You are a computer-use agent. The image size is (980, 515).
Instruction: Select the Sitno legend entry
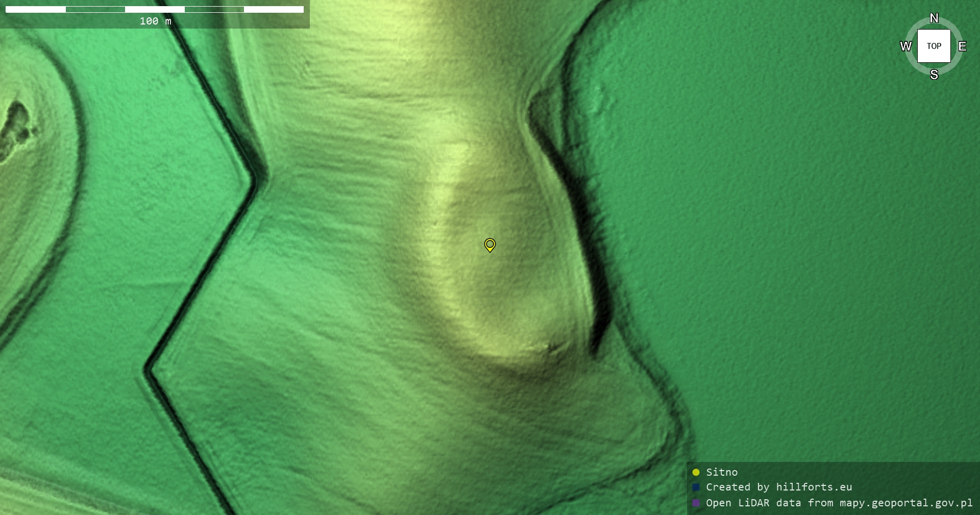(x=722, y=472)
